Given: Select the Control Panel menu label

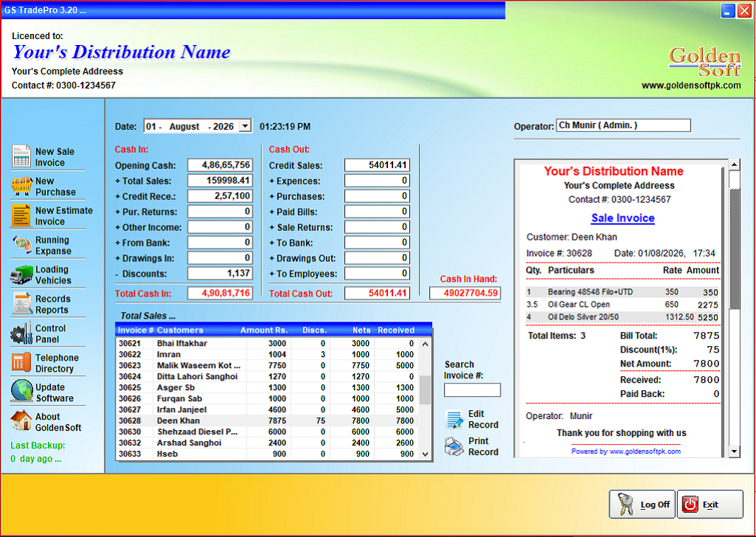Looking at the screenshot, I should [x=50, y=333].
